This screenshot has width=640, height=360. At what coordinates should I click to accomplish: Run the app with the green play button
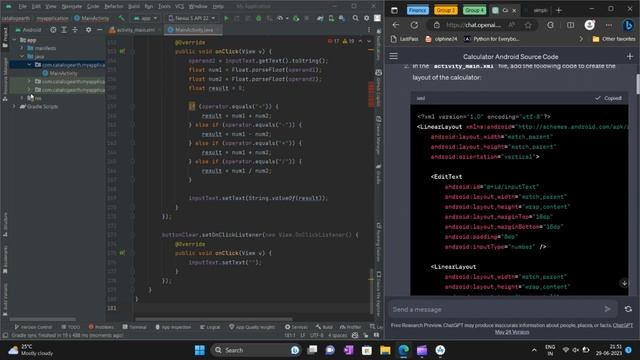point(227,18)
